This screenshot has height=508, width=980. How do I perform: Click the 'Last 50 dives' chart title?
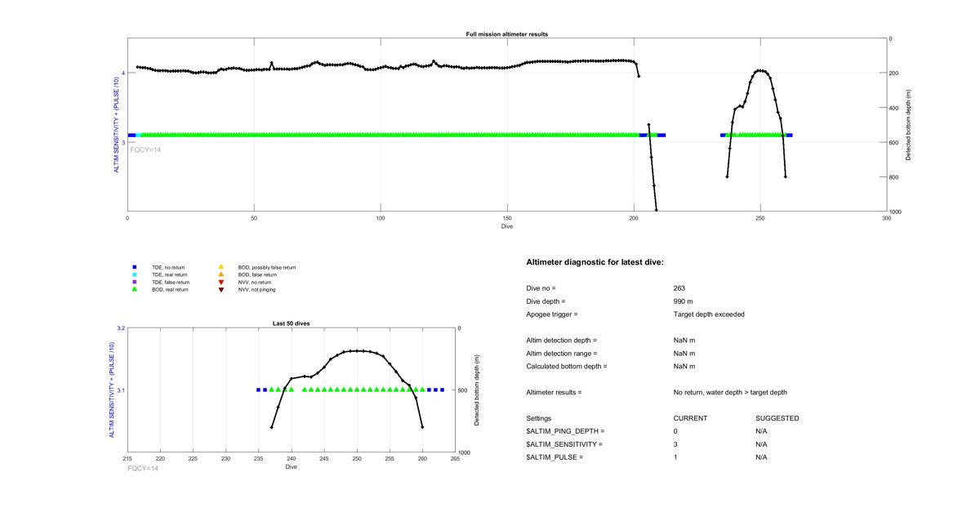pos(292,323)
